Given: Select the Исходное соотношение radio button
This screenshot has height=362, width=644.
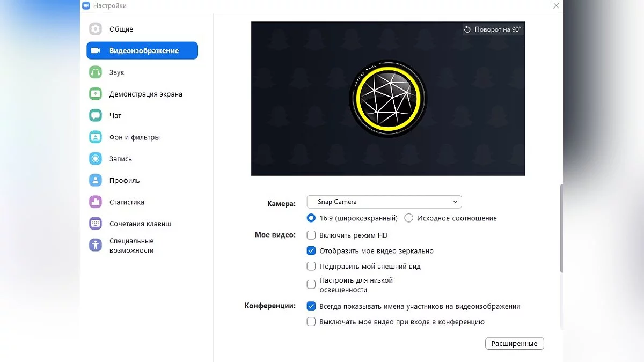Looking at the screenshot, I should point(409,218).
